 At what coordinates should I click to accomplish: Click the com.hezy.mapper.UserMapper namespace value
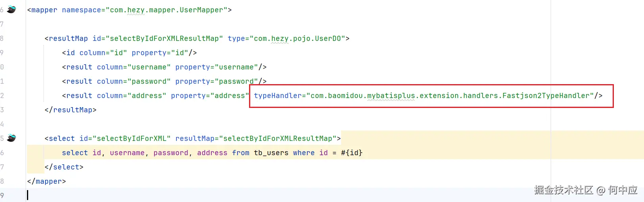coord(167,10)
